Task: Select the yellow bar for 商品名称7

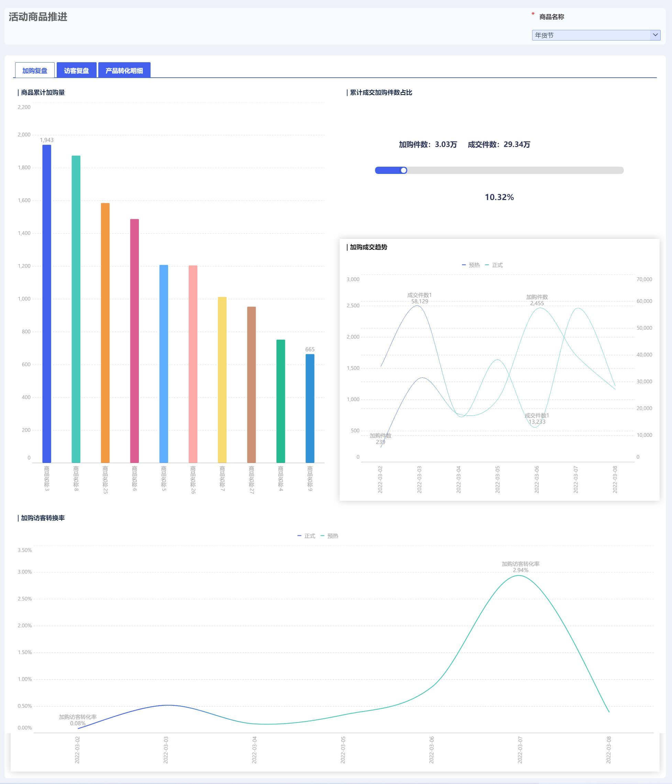Action: 222,379
